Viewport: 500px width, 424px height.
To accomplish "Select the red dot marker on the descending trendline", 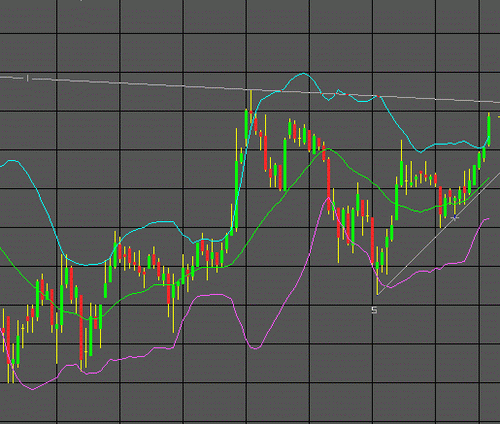I will [347, 95].
